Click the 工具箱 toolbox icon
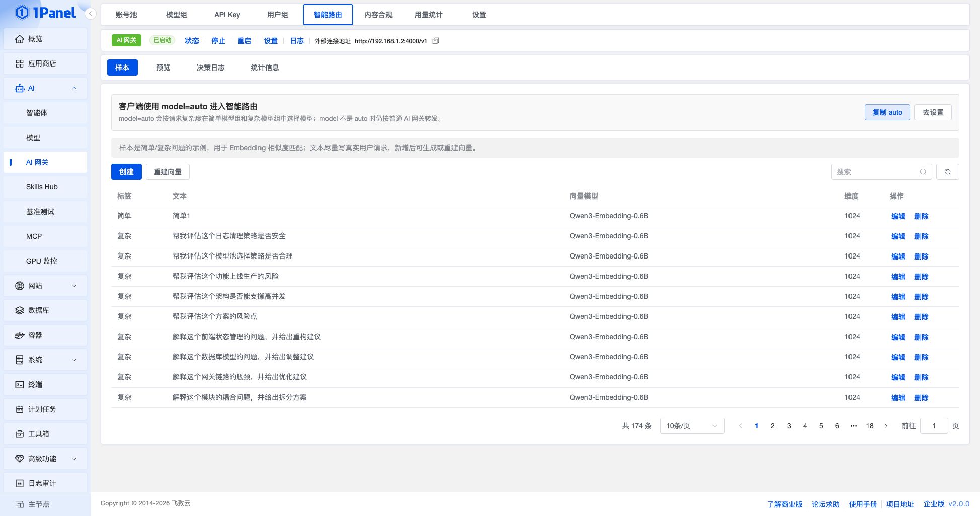The width and height of the screenshot is (980, 516). [x=20, y=434]
